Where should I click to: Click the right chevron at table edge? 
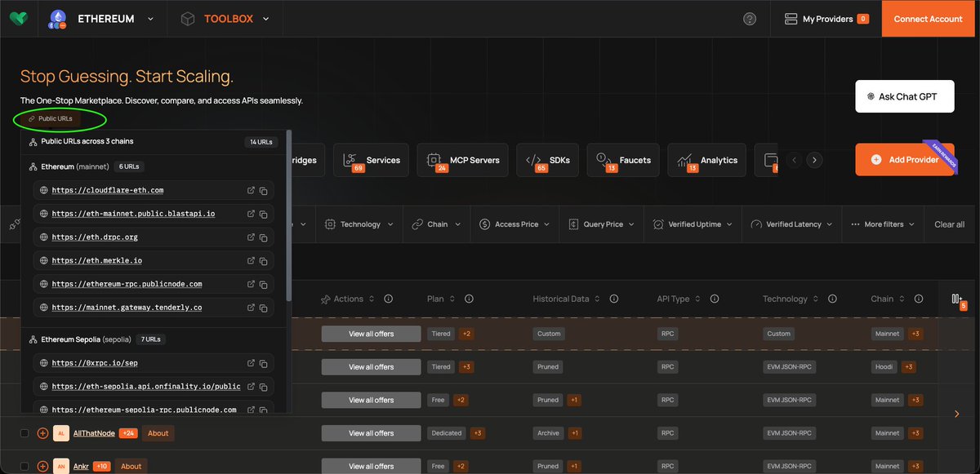tap(957, 414)
